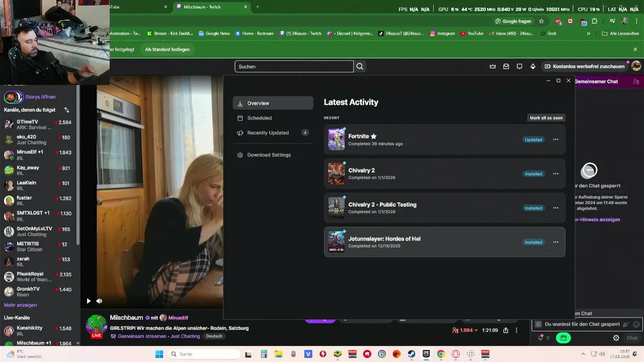Open options for Chivalry 2 - Public Testing

pyautogui.click(x=555, y=208)
